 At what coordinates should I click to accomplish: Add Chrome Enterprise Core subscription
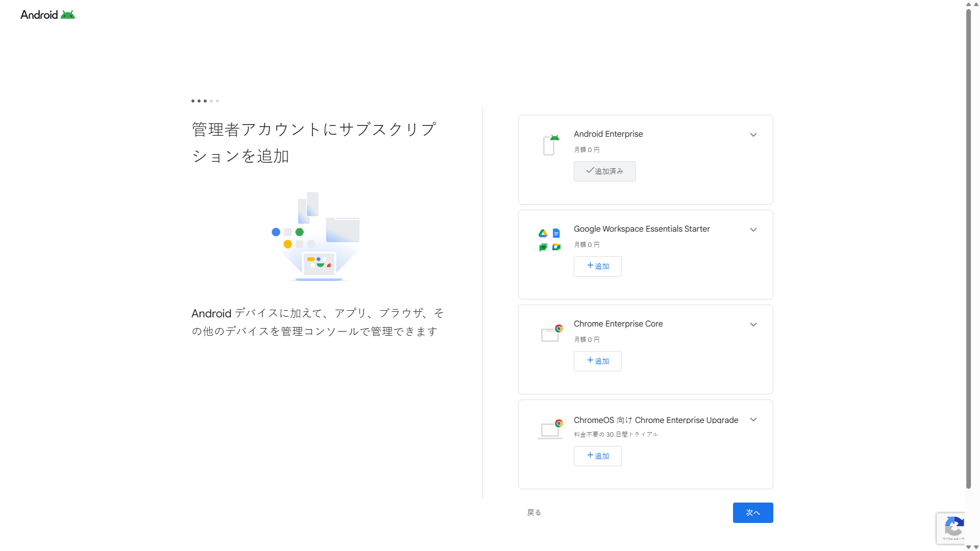coord(597,361)
